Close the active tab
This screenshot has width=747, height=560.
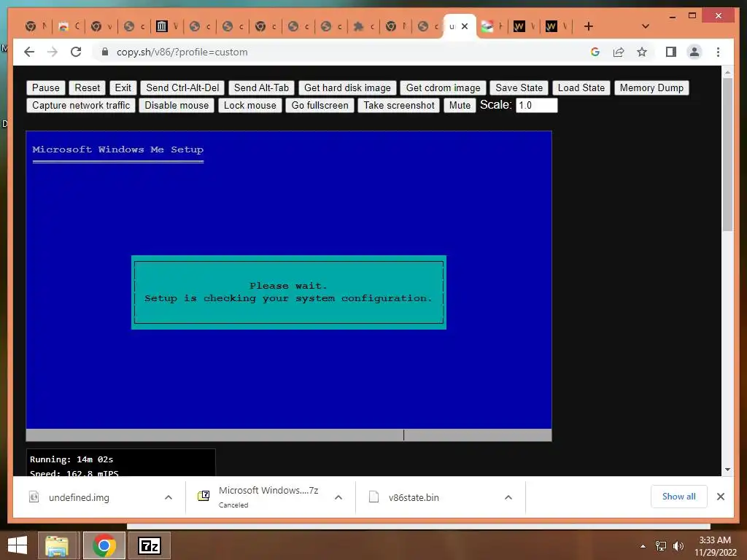[x=465, y=26]
